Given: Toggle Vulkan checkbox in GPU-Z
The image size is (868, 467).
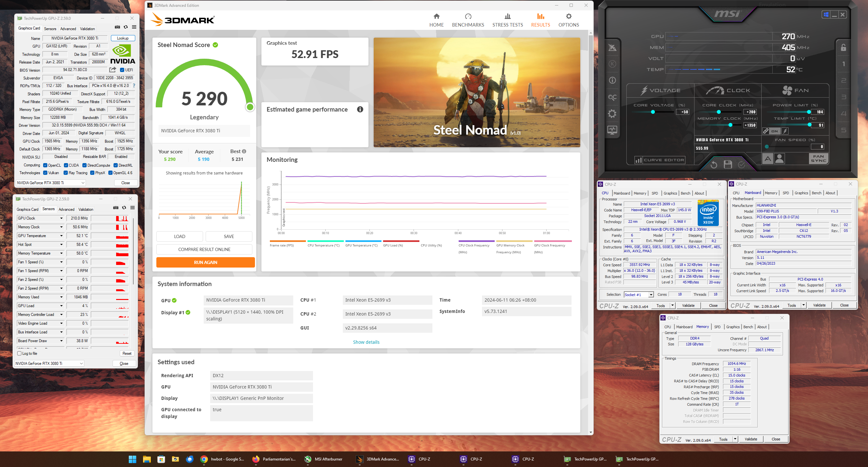Looking at the screenshot, I should 45,173.
